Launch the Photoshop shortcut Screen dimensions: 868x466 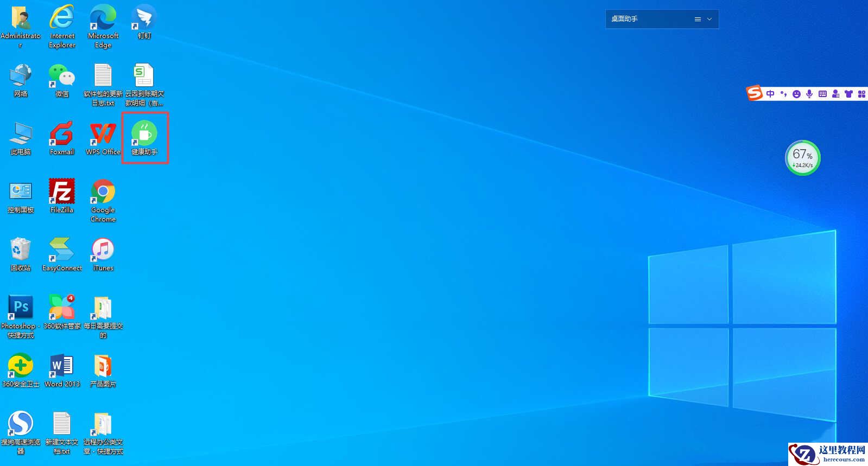21,308
